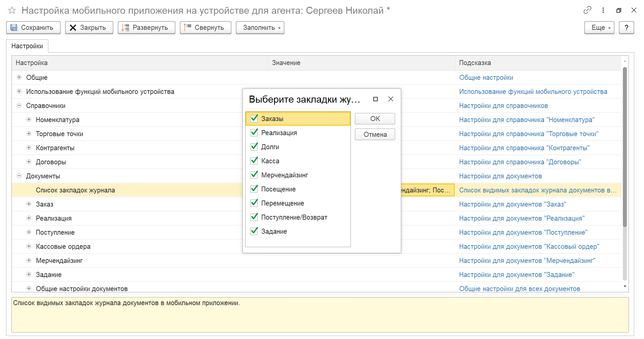
Task: Toggle the Посещение checkbox
Action: 254,189
